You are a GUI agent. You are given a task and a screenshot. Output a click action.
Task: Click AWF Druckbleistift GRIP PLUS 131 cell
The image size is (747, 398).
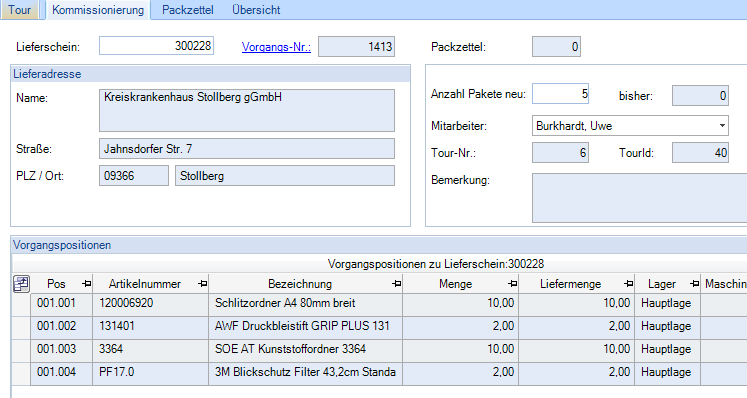pos(306,327)
